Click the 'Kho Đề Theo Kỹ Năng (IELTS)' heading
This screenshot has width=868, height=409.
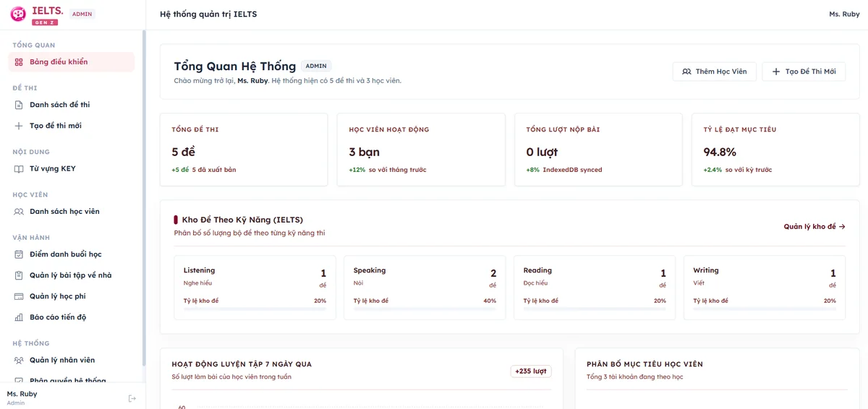point(242,220)
